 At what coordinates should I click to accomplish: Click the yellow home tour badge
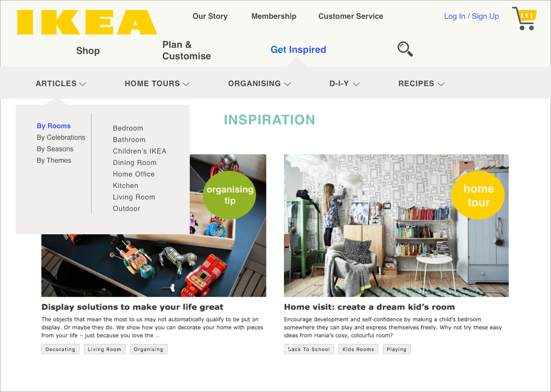click(x=478, y=195)
